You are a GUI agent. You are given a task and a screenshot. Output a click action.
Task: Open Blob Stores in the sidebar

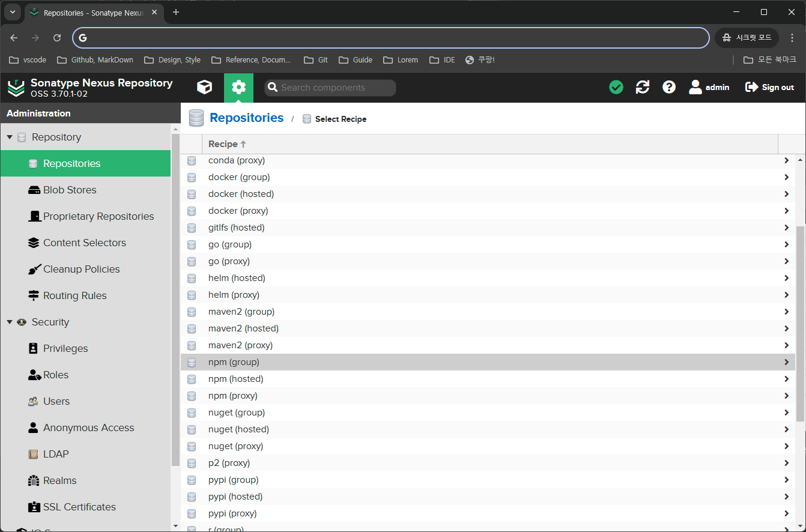85,190
